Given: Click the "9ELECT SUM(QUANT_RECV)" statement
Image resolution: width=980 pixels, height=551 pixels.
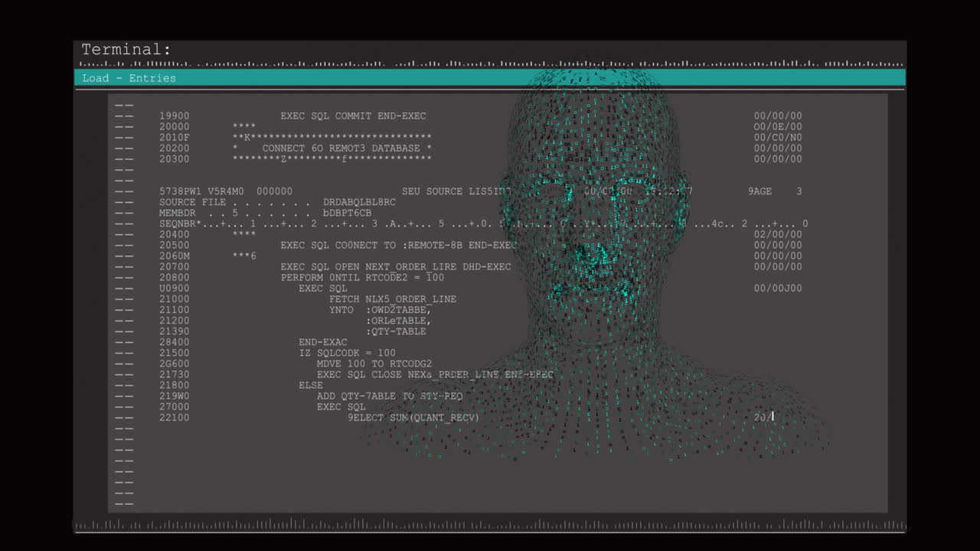Looking at the screenshot, I should 413,416.
